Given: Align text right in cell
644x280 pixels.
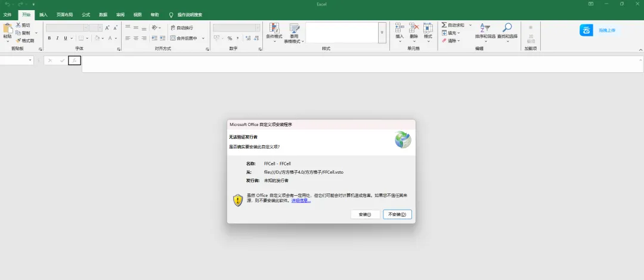Looking at the screenshot, I should point(144,38).
